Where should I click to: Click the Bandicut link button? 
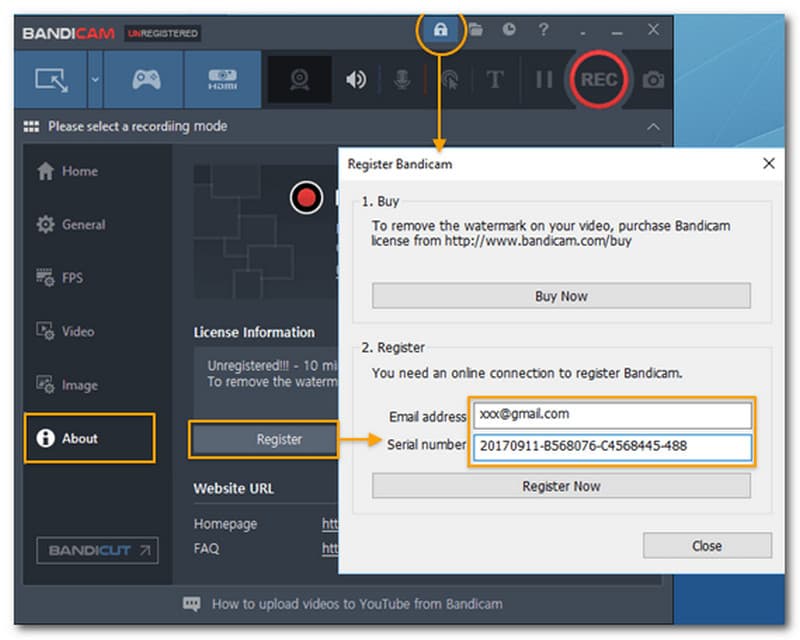pyautogui.click(x=97, y=550)
